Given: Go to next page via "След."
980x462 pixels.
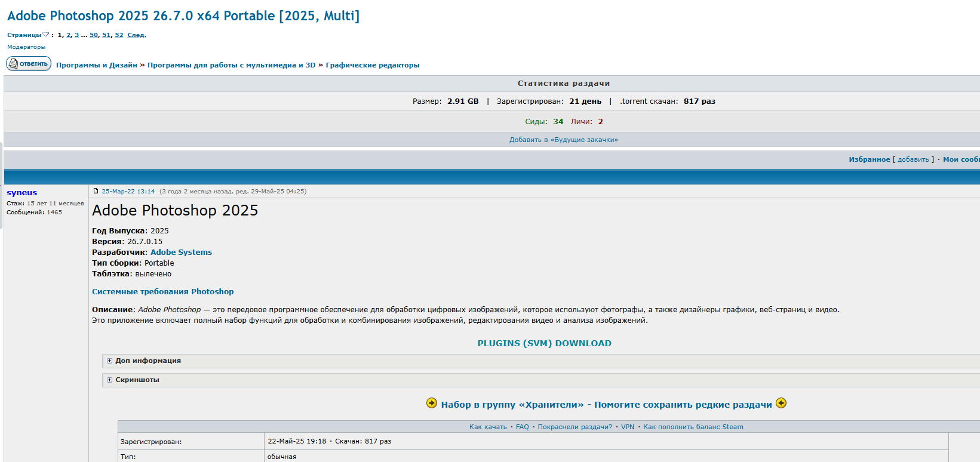Looking at the screenshot, I should point(136,35).
